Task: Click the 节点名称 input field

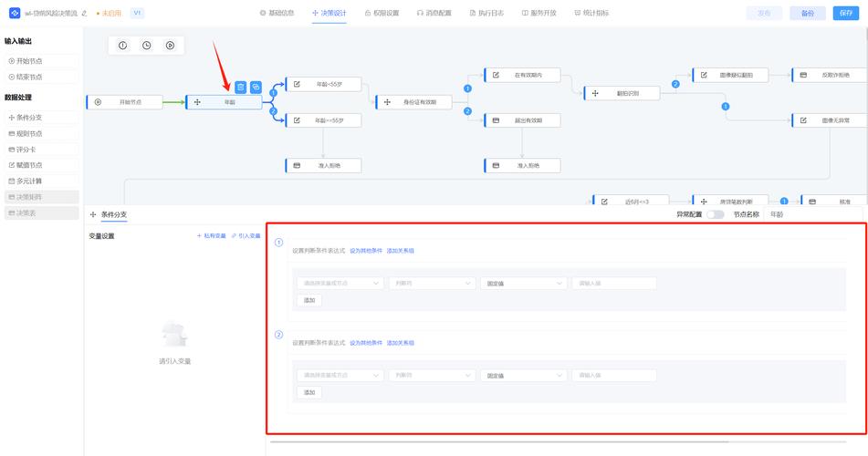Action: [x=813, y=214]
